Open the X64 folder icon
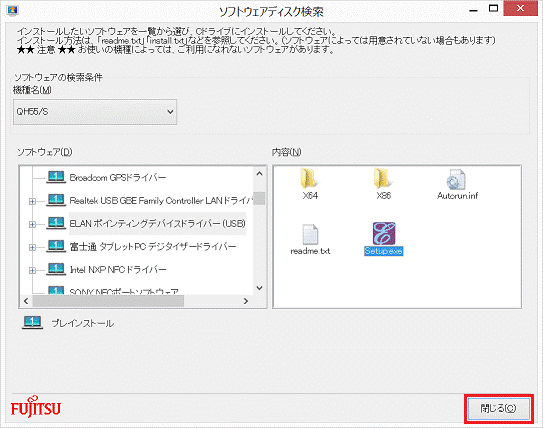Viewport: 543px width, 428px height. pos(308,179)
